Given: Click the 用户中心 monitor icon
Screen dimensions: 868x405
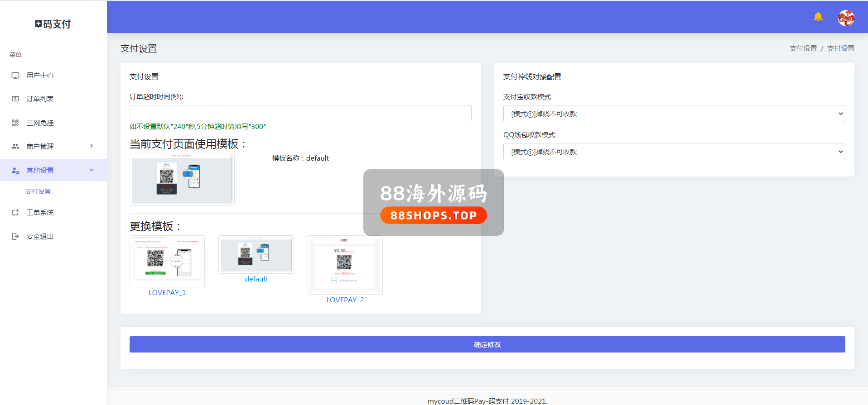Looking at the screenshot, I should coord(15,76).
